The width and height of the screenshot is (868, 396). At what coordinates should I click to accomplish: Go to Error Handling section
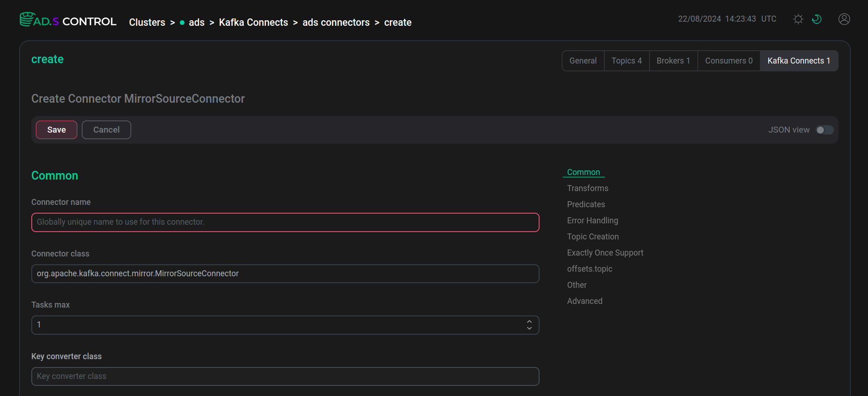pos(592,221)
